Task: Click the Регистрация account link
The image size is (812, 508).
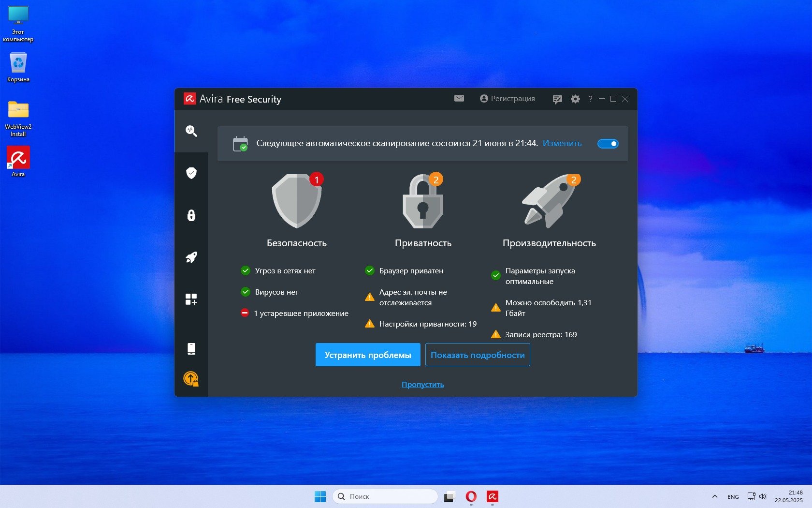Action: [x=507, y=99]
